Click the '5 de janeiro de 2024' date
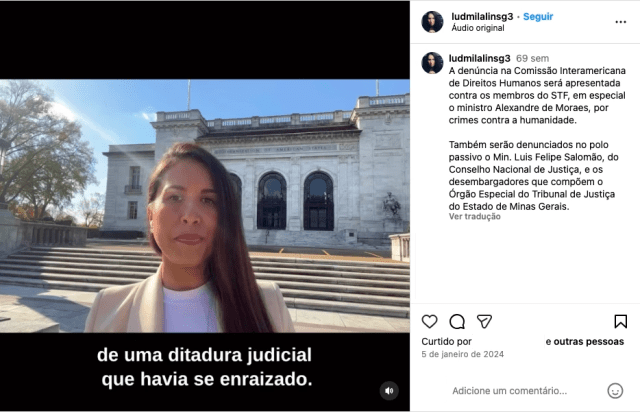This screenshot has height=412, width=640. point(463,354)
